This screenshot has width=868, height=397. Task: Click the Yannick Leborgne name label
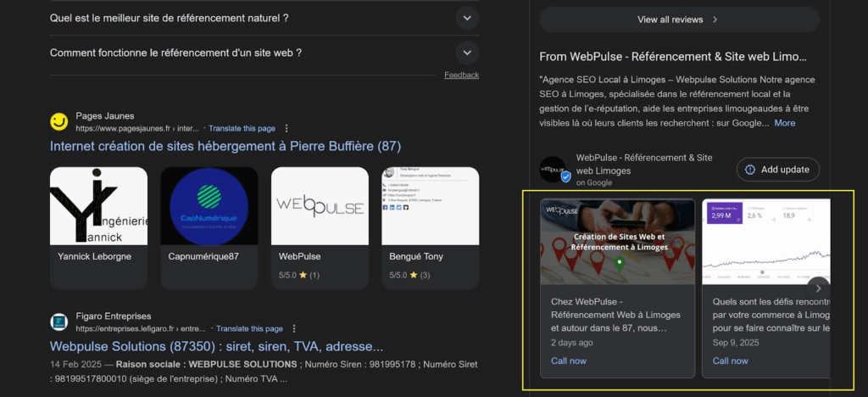[x=94, y=257]
